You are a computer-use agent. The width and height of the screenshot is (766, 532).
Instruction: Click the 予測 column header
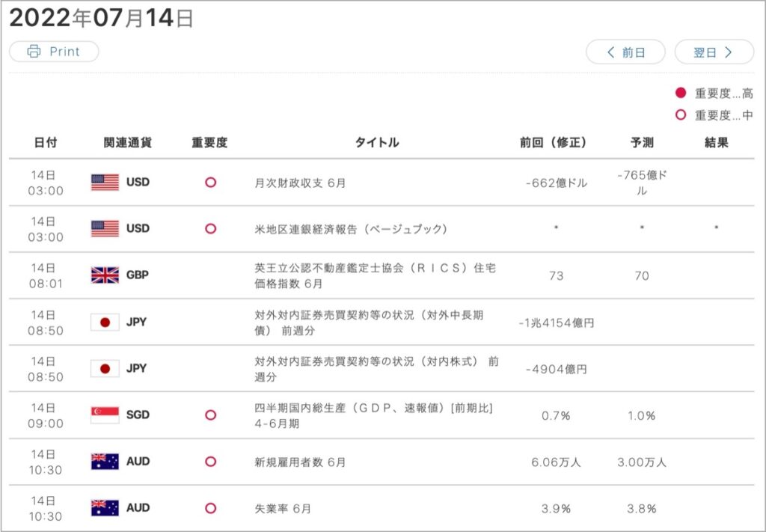[x=642, y=142]
